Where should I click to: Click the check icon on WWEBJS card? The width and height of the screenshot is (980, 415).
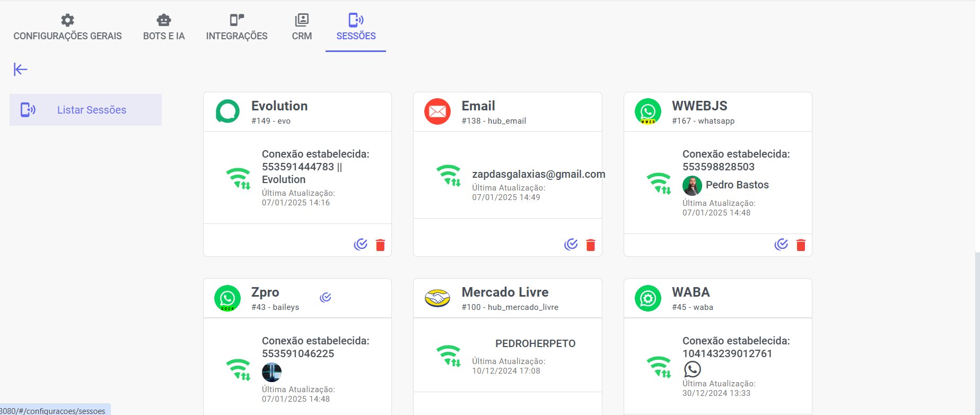(781, 244)
